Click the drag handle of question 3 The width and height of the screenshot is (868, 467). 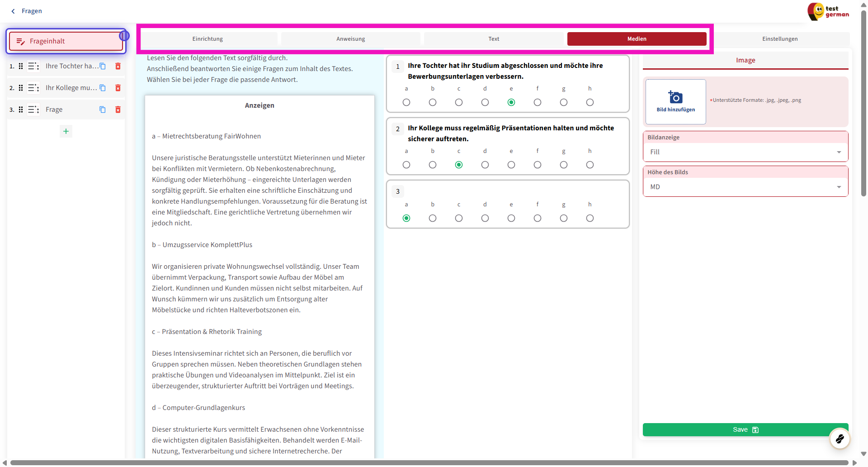21,110
